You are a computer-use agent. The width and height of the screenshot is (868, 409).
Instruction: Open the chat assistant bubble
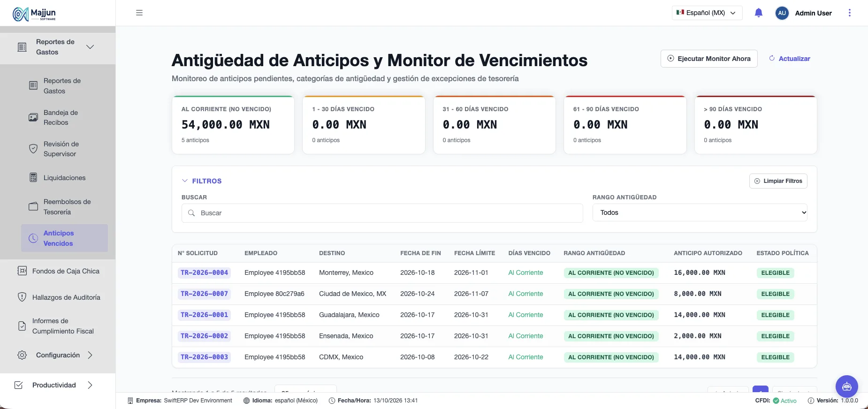(x=847, y=386)
